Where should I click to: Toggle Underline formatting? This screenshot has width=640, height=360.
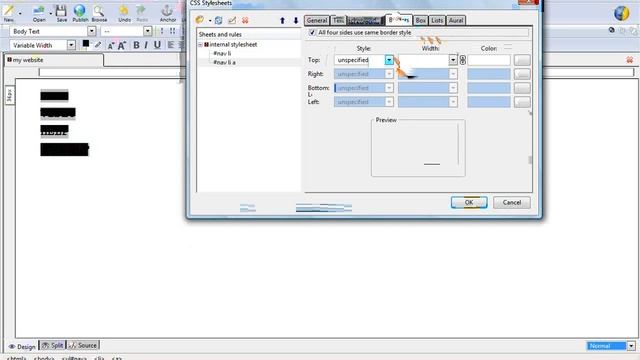pos(157,45)
